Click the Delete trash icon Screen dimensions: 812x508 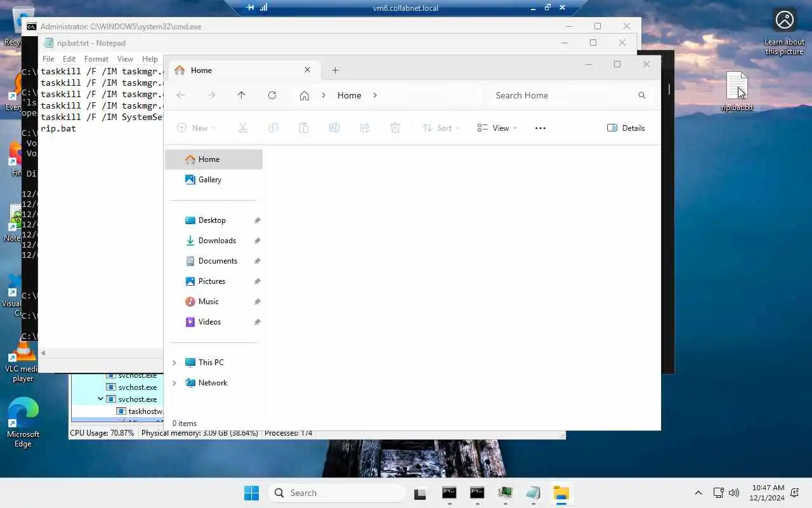click(395, 128)
